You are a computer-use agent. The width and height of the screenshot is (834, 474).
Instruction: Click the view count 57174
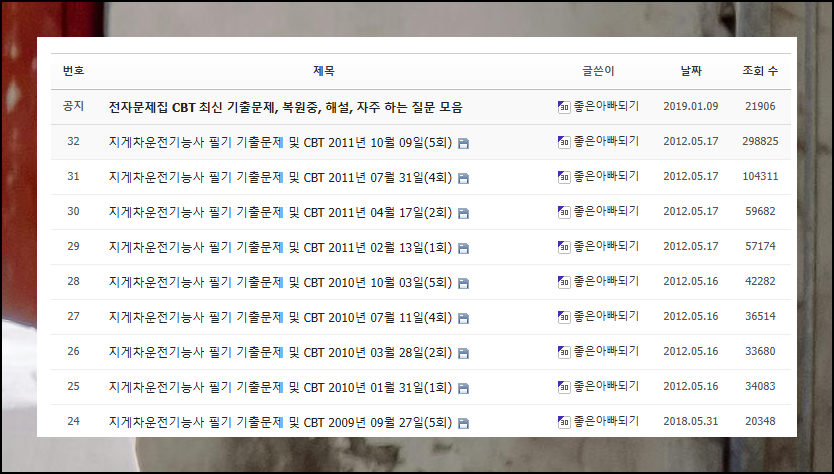(x=760, y=246)
